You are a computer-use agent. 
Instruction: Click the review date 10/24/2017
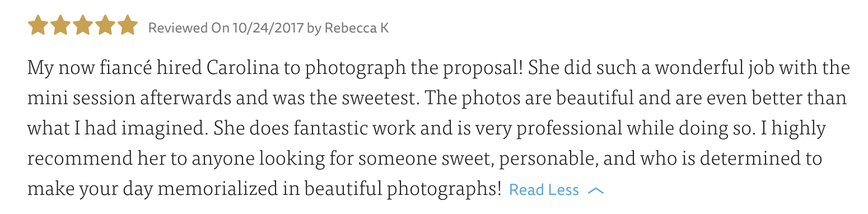[268, 28]
